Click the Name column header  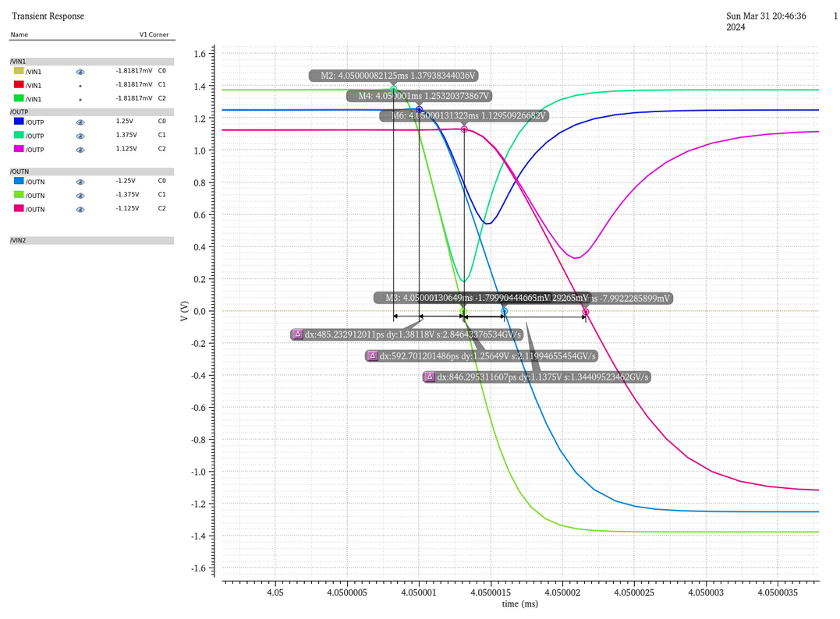19,35
